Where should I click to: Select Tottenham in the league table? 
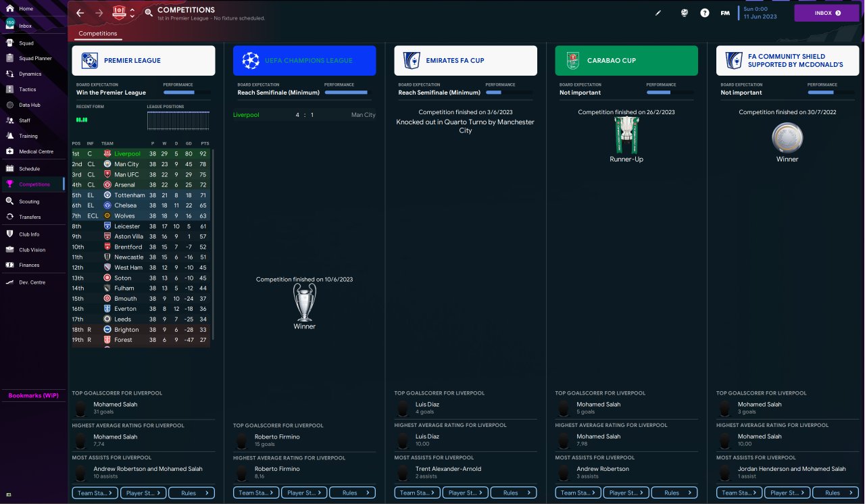[142, 195]
